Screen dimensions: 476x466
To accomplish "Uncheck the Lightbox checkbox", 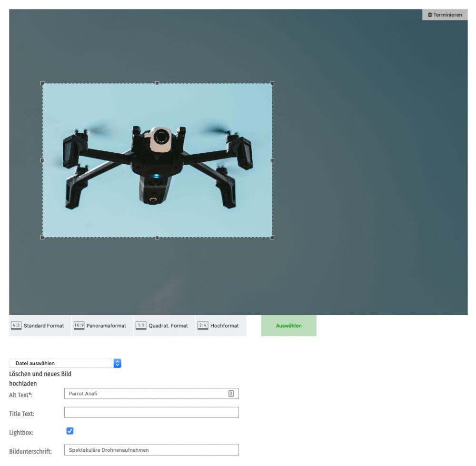I will 70,431.
